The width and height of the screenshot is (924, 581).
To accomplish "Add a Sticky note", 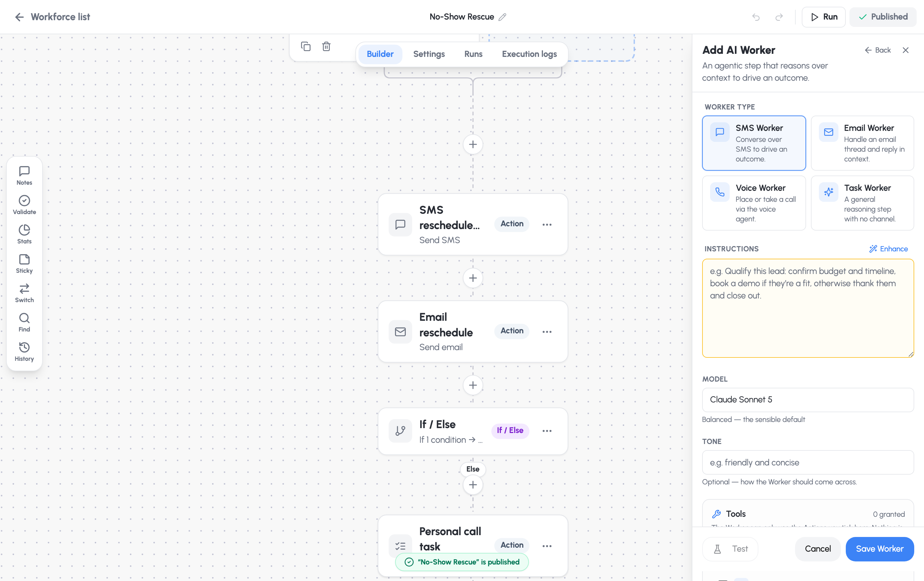I will click(24, 264).
